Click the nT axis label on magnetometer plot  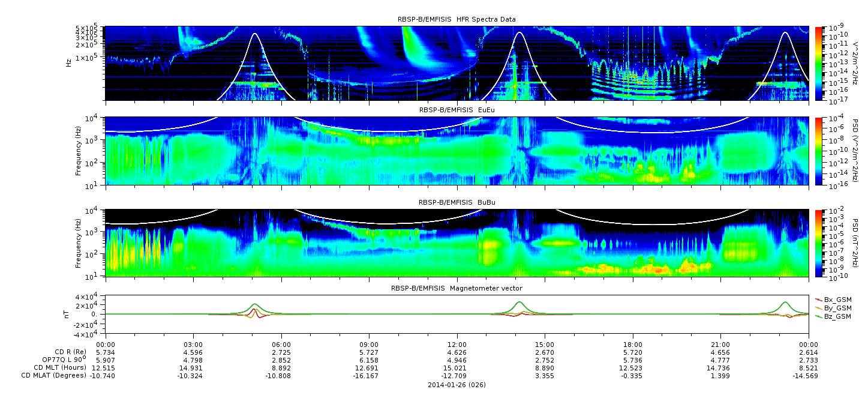(68, 314)
